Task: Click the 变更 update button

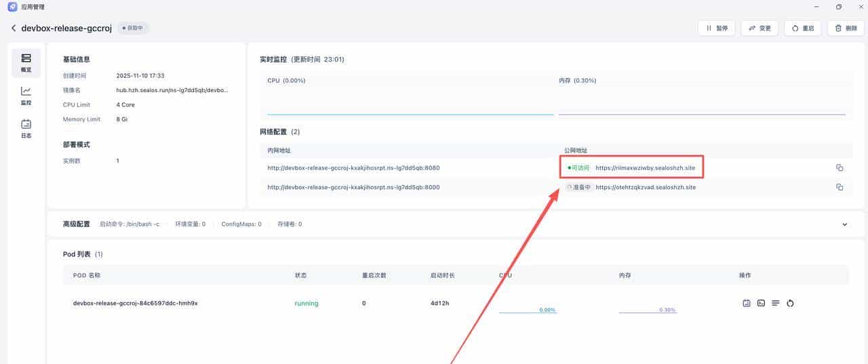Action: 759,28
